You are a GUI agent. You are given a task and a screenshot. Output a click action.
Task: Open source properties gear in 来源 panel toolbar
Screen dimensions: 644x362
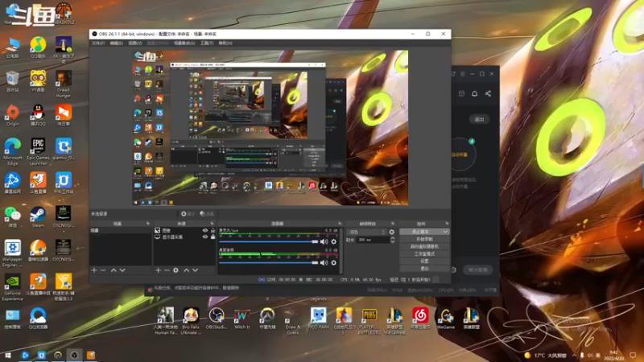pyautogui.click(x=175, y=270)
